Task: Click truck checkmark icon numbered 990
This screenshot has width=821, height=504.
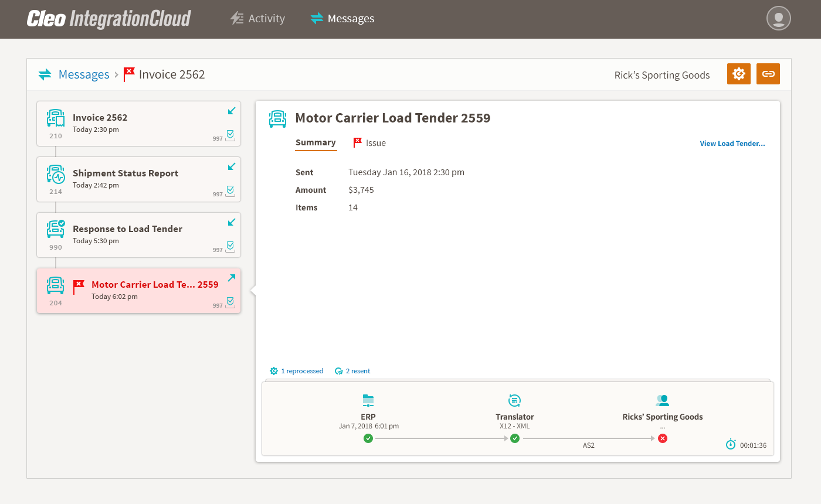Action: click(56, 229)
